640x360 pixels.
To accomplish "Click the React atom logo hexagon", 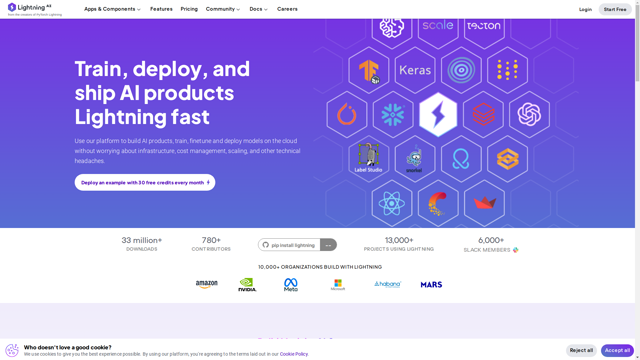I will tap(392, 203).
